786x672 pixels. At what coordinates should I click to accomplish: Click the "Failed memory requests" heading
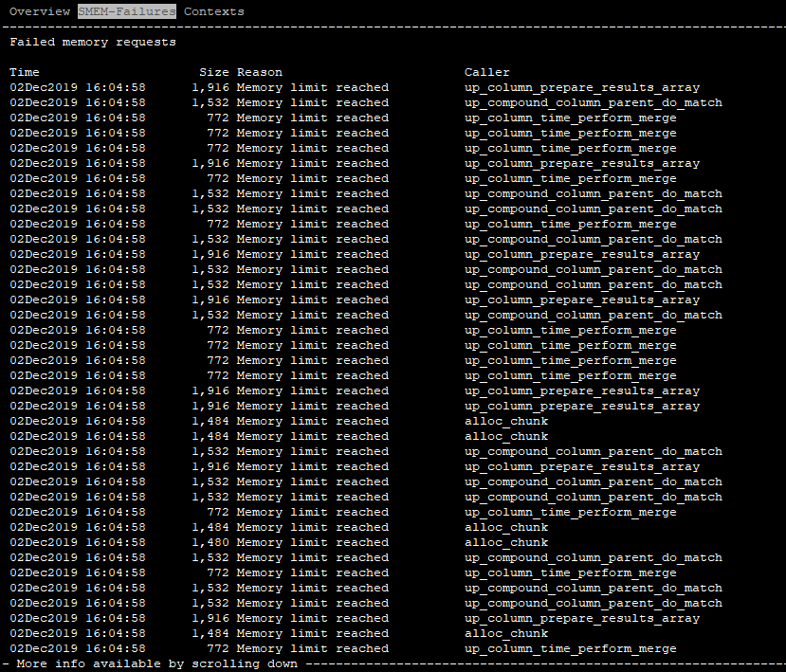click(x=93, y=42)
